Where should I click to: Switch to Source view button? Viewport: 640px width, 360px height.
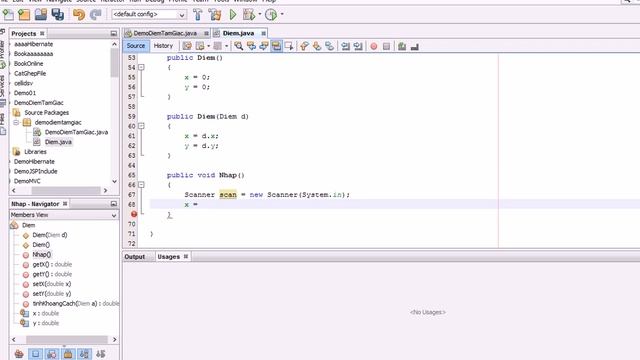tap(136, 46)
